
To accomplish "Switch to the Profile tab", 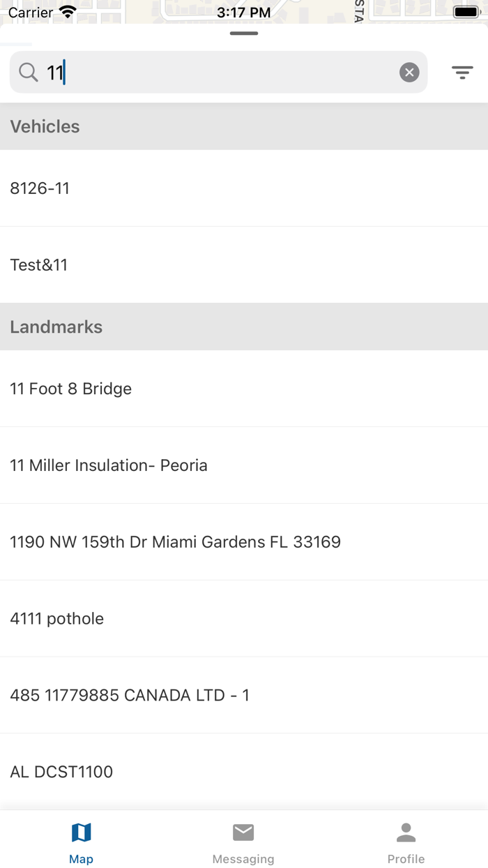I will coord(406,841).
